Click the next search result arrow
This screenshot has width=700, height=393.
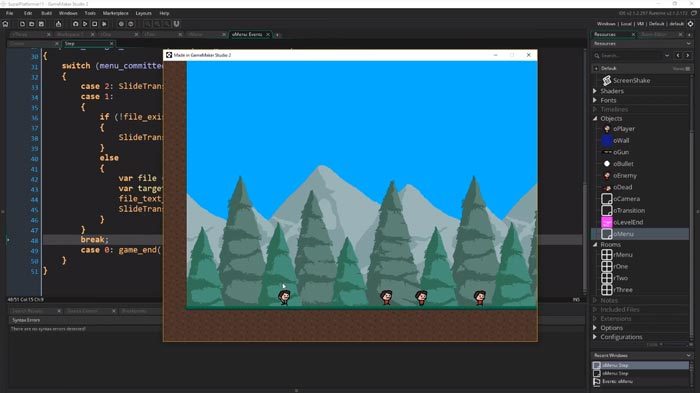point(688,56)
